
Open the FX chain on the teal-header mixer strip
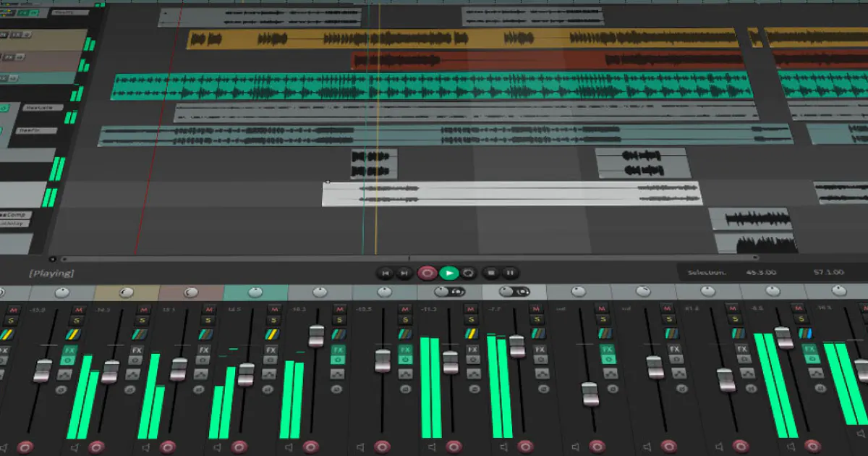pos(271,350)
